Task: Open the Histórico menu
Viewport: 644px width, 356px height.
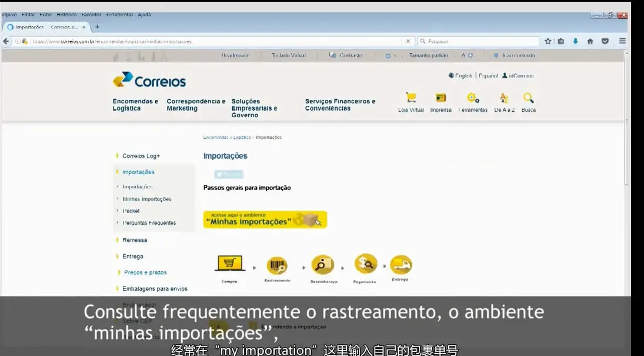Action: 66,14
